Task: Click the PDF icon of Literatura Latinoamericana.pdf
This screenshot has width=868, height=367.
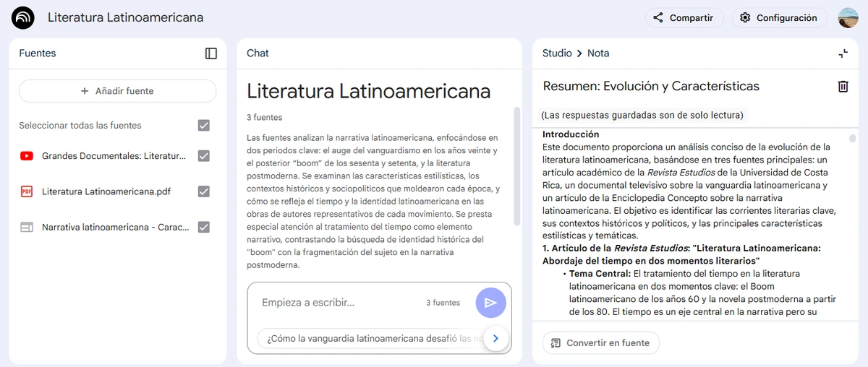Action: (27, 191)
